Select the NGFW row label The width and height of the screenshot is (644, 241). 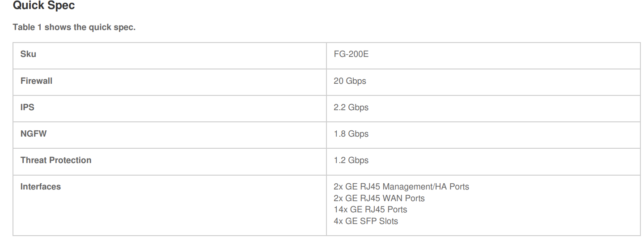coord(34,133)
